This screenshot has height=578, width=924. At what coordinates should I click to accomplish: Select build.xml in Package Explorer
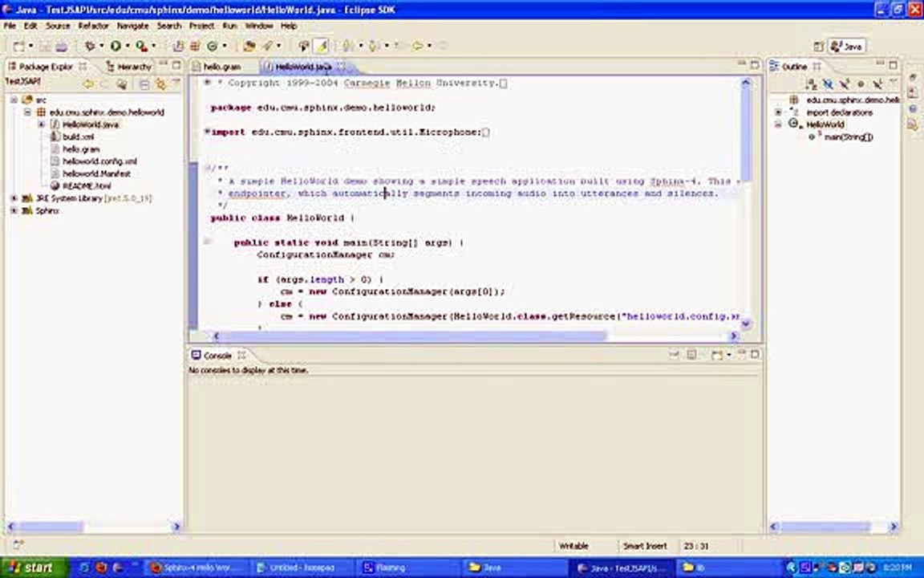(78, 136)
